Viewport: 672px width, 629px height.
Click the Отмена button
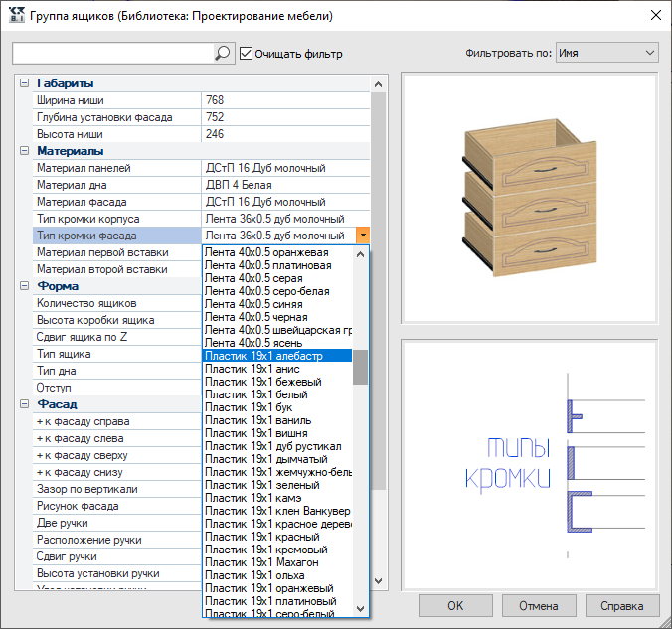[x=538, y=605]
